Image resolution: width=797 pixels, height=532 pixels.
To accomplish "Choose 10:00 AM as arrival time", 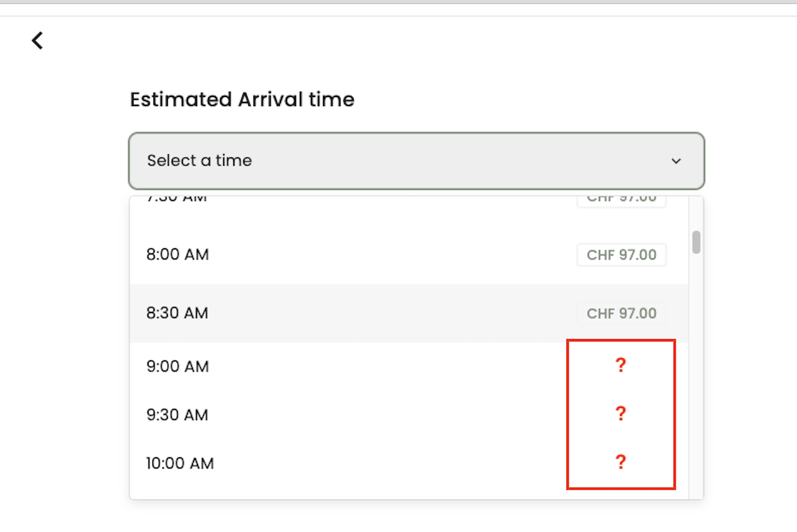I will pos(180,463).
